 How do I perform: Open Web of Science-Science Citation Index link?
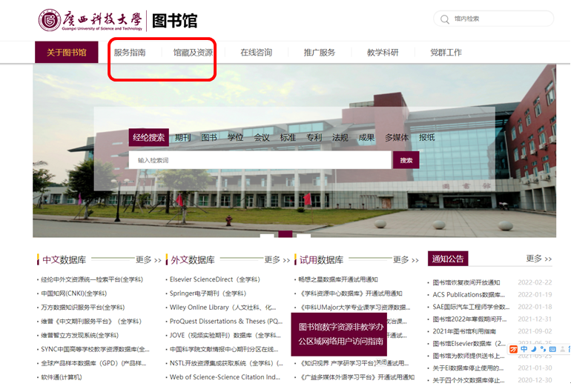225,377
